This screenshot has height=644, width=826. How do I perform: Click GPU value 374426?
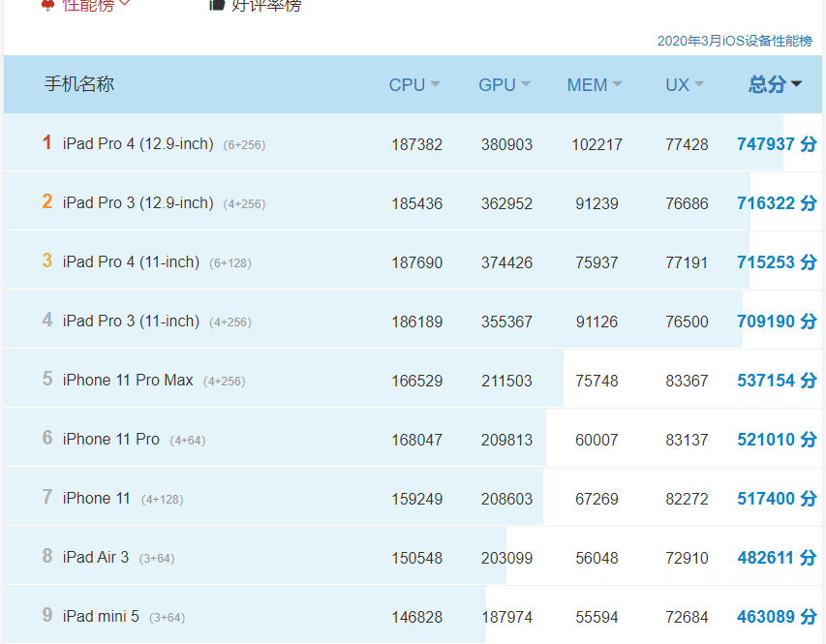(506, 262)
